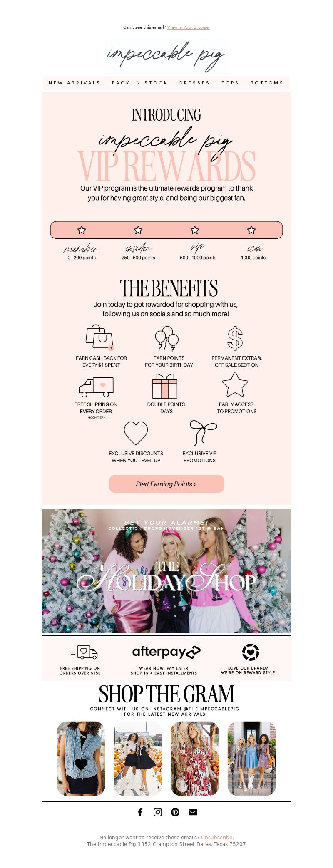Click the Unsubscribe link
This screenshot has width=333, height=868.
(216, 837)
